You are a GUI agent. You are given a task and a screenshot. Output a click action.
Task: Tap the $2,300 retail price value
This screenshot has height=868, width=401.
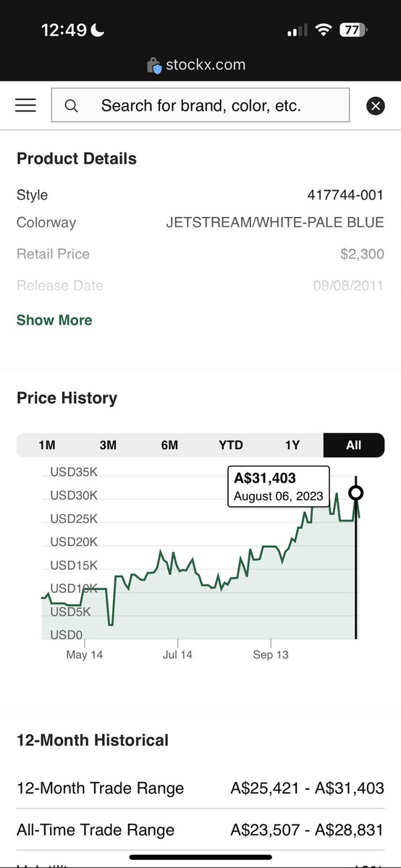[x=362, y=254]
